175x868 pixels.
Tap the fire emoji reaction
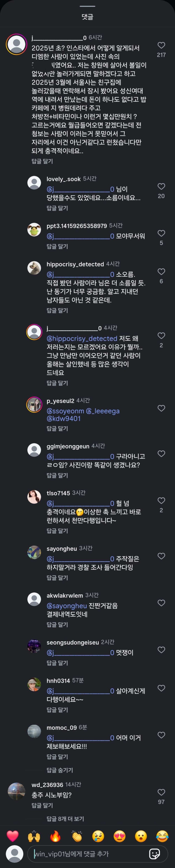click(55, 836)
